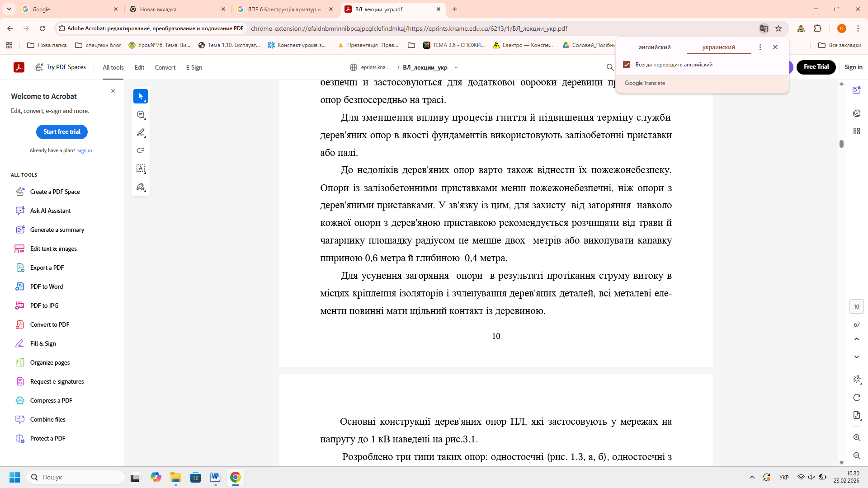
Task: Open the Chrome tab search dropdown
Action: pos(9,9)
